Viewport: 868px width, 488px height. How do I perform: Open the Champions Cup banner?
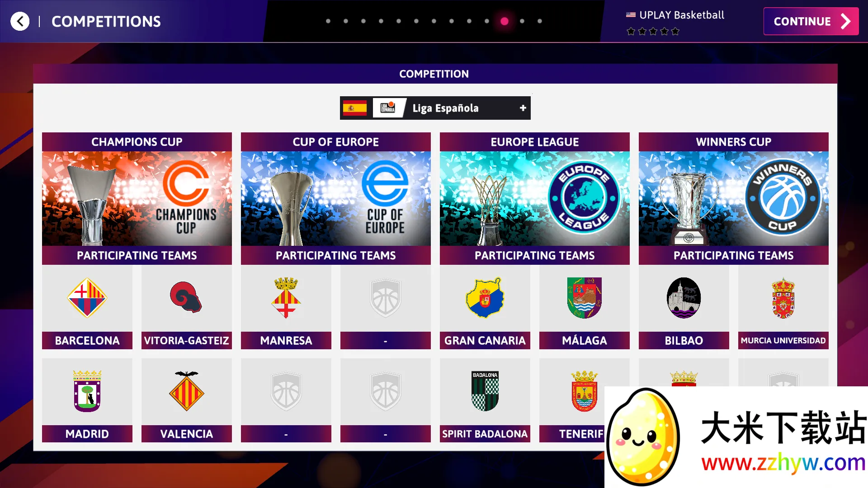coord(137,198)
